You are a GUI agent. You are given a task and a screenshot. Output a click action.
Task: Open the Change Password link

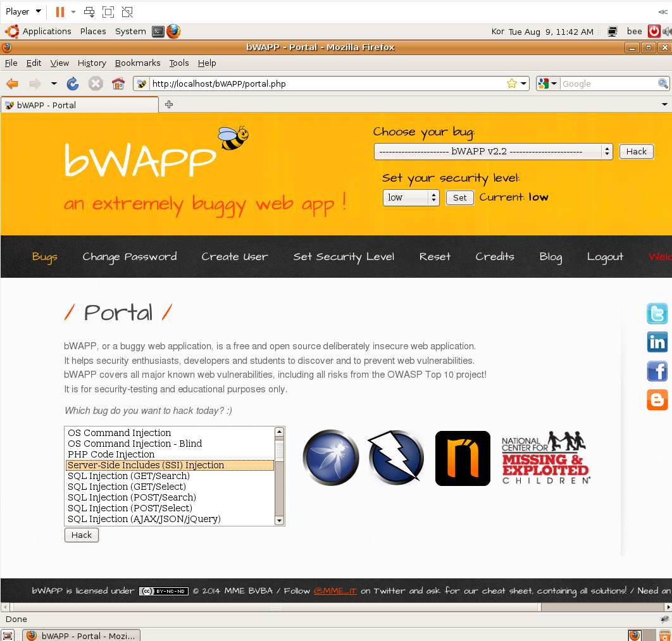130,257
